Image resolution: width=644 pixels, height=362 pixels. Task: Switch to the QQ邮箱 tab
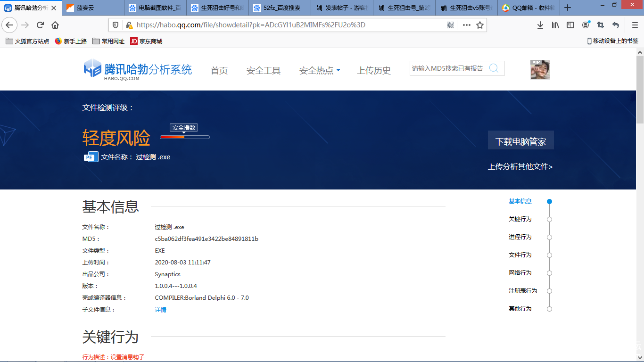[x=528, y=8]
